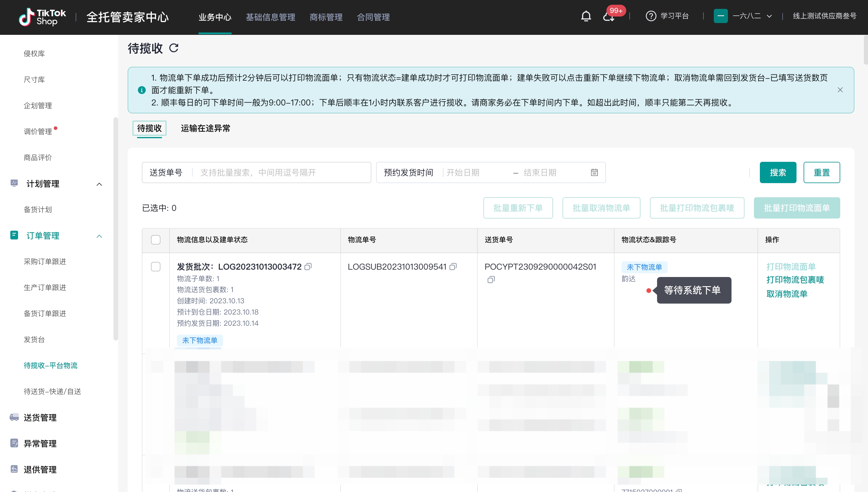Click the 物流状态&跟踪号 column header
Image resolution: width=868 pixels, height=492 pixels.
point(648,240)
